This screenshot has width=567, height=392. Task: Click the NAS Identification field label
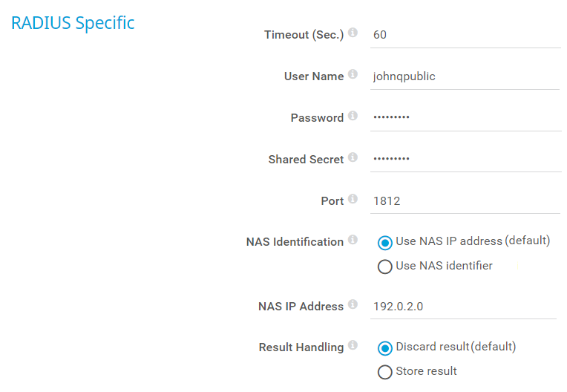295,242
